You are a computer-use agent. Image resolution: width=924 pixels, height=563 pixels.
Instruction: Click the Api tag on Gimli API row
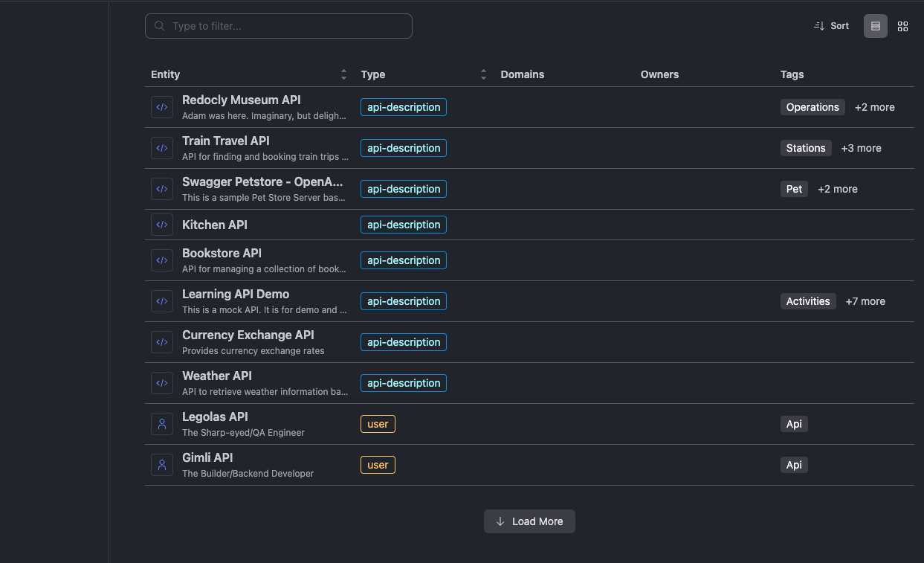pyautogui.click(x=794, y=465)
